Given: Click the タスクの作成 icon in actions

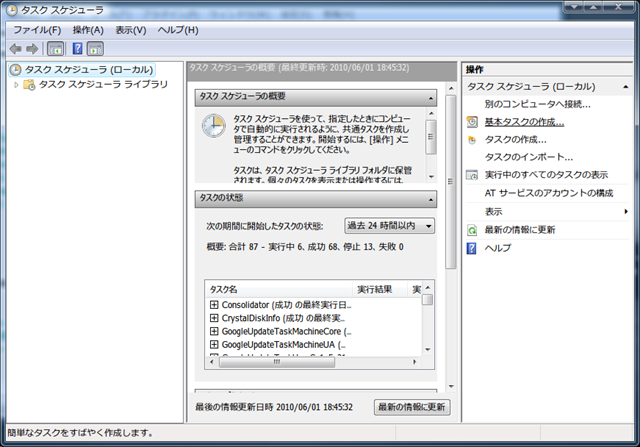Looking at the screenshot, I should [x=472, y=140].
